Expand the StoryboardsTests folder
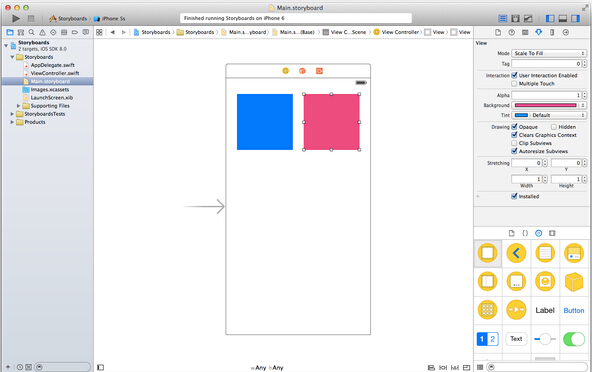The height and width of the screenshot is (372, 592). tap(12, 114)
